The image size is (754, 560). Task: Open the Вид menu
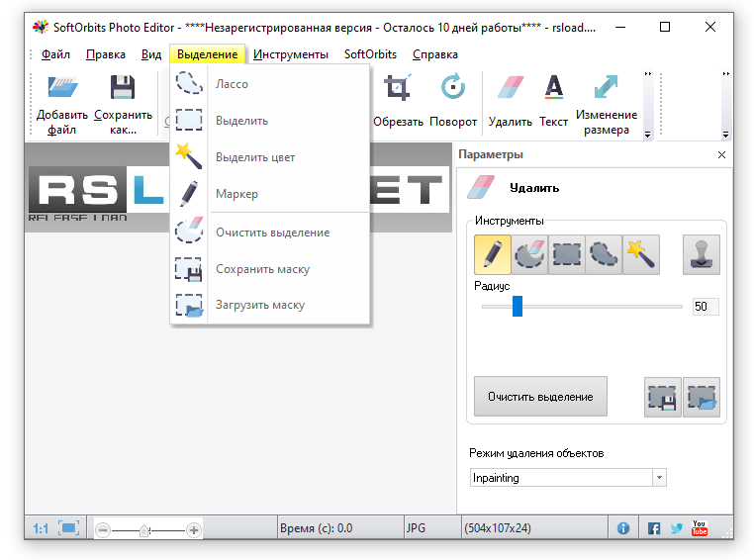click(151, 54)
